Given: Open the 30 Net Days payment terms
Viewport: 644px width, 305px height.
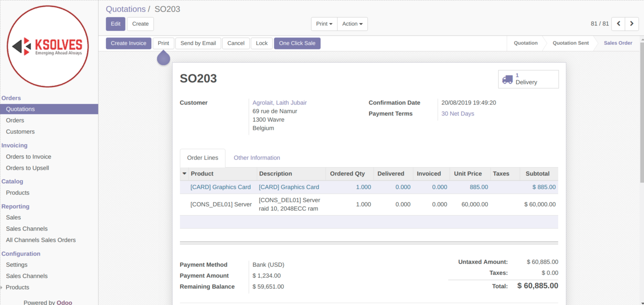Looking at the screenshot, I should [x=458, y=114].
